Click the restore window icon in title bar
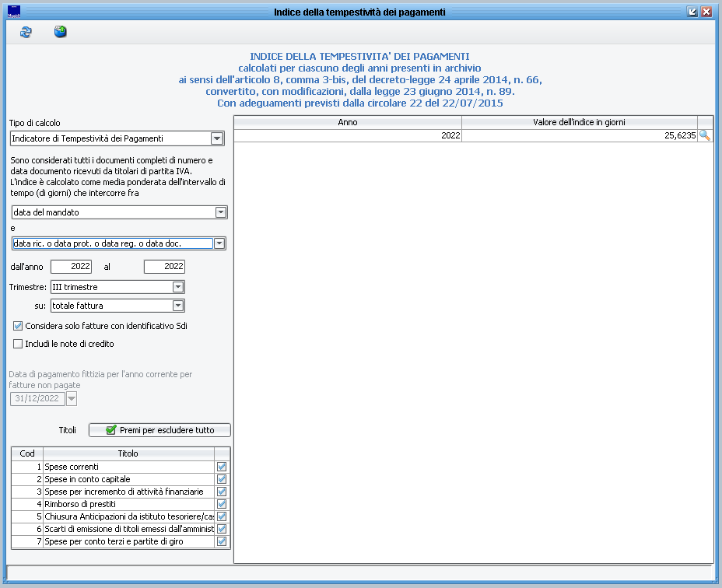Screen dimensions: 722x588 pos(692,12)
